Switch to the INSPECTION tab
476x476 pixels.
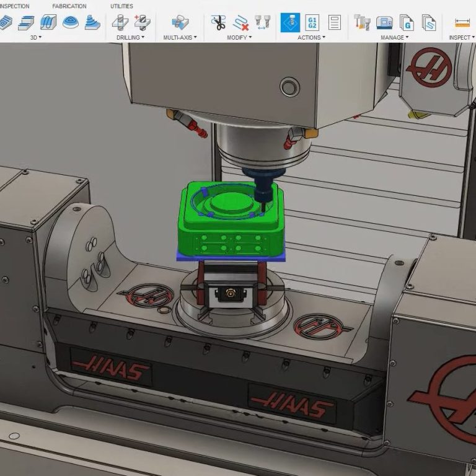pyautogui.click(x=15, y=6)
